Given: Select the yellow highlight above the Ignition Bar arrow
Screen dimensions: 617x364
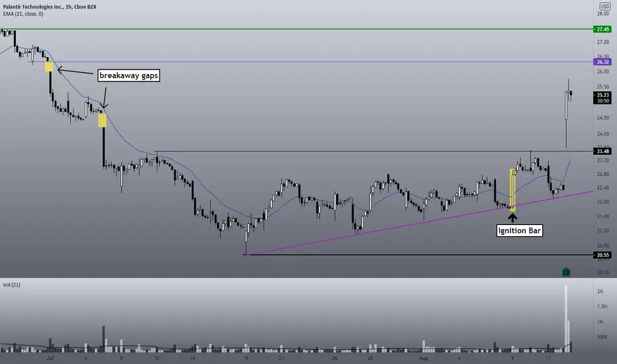Looking at the screenshot, I should [512, 190].
